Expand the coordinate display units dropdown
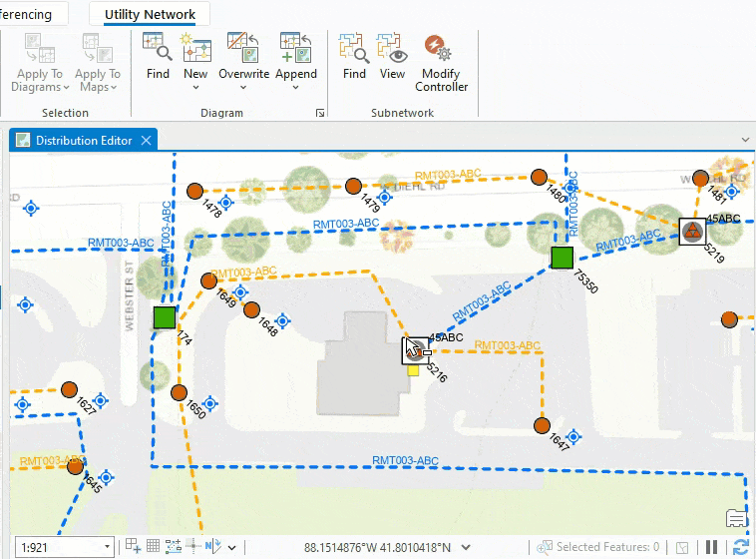 pyautogui.click(x=466, y=547)
